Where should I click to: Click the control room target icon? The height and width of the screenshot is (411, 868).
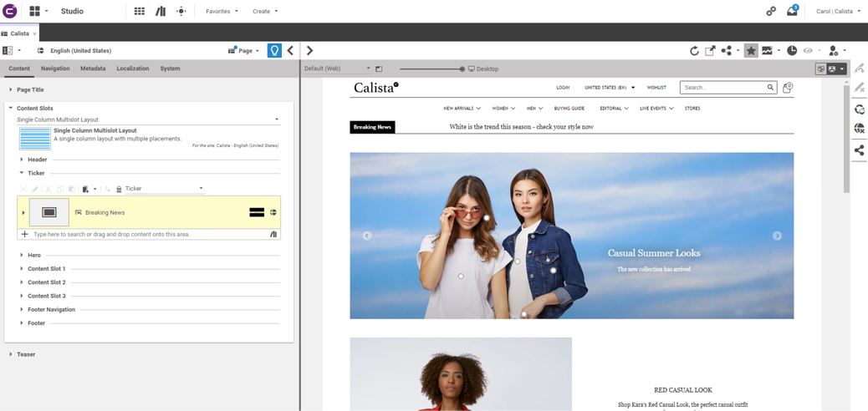(x=181, y=11)
